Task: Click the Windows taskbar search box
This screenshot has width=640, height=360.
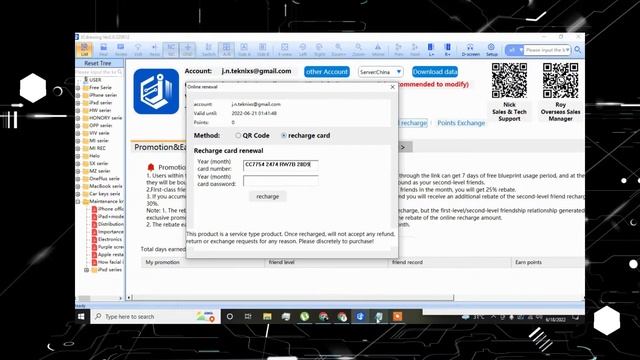Action: click(156, 316)
